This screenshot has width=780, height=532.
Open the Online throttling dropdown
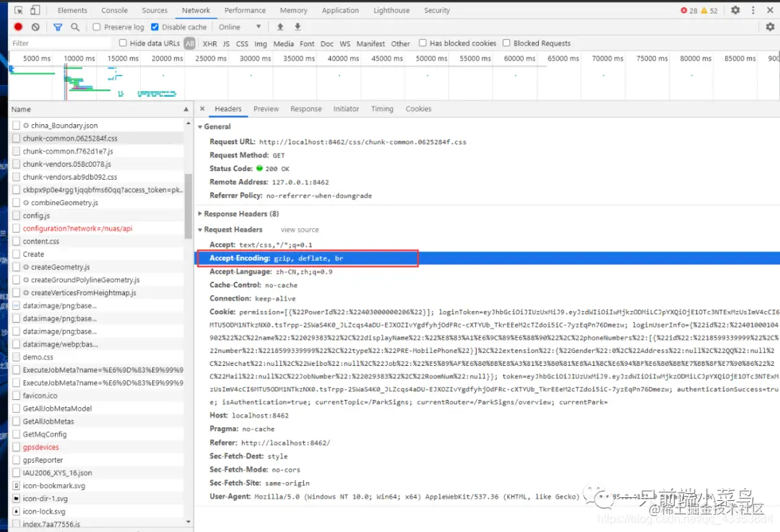point(239,27)
